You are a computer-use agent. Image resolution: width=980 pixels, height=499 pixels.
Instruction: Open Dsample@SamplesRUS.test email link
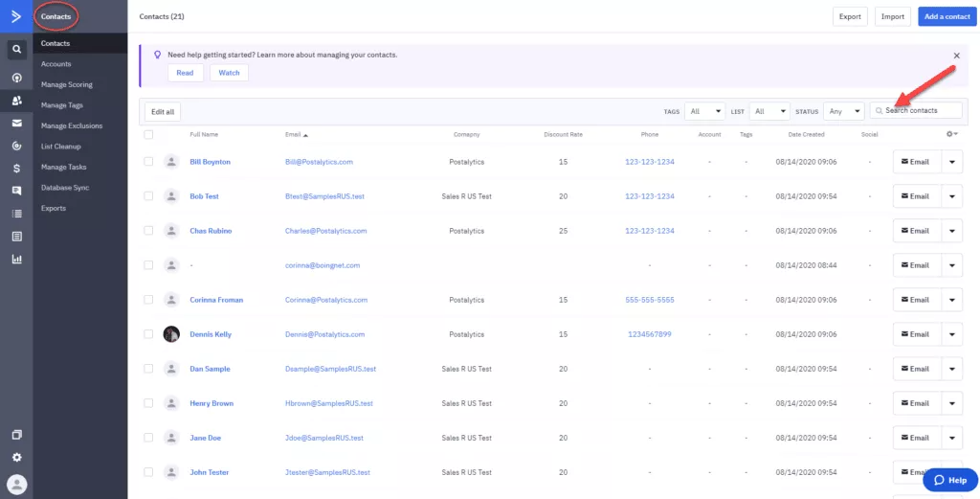330,369
